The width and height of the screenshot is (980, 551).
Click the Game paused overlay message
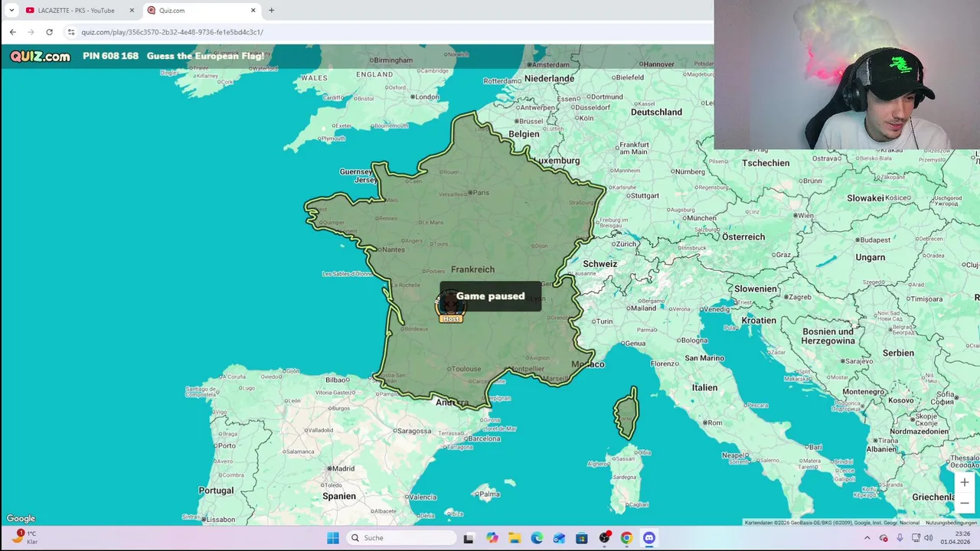click(490, 296)
